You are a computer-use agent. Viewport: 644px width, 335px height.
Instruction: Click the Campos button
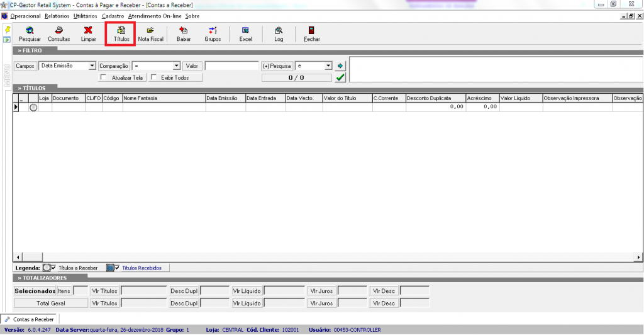pyautogui.click(x=25, y=65)
